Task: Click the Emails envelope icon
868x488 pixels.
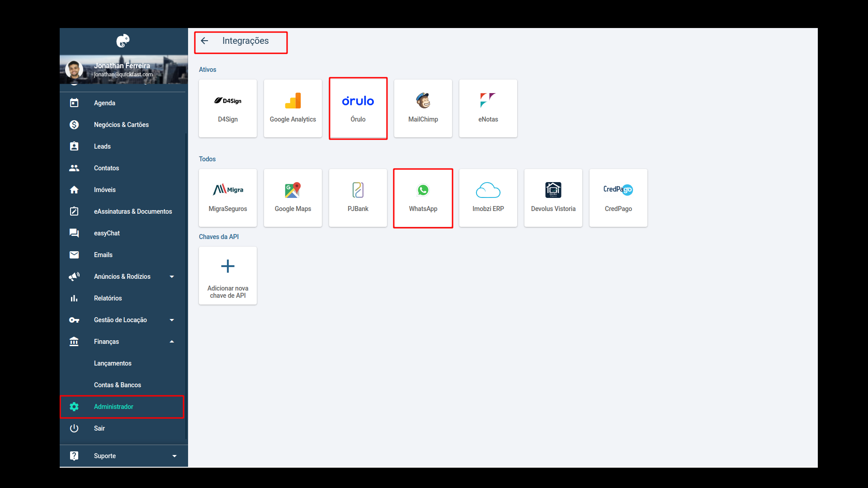Action: click(74, 255)
